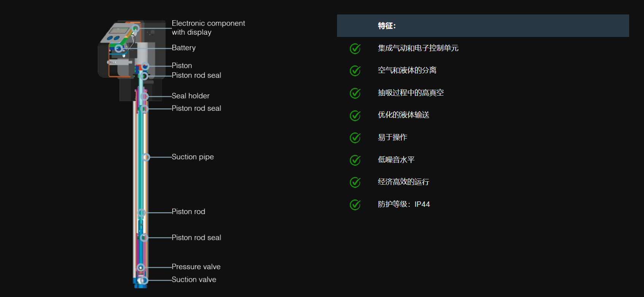This screenshot has height=297, width=644.
Task: Select the Seal holder hotspot circle
Action: (144, 96)
